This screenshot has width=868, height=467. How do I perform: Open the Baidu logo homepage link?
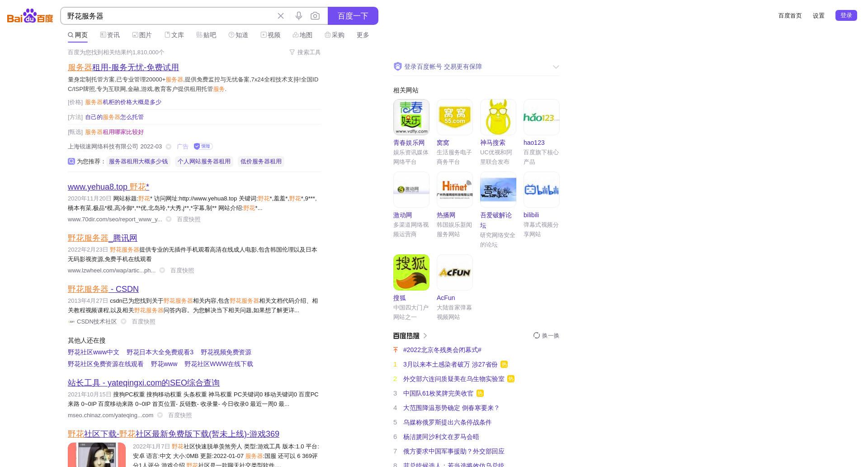pyautogui.click(x=30, y=16)
